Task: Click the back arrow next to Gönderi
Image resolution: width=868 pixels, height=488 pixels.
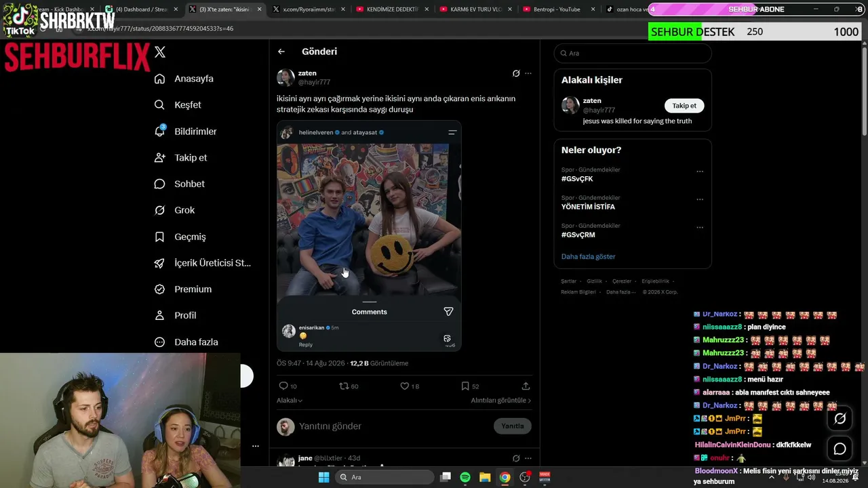Action: [281, 52]
